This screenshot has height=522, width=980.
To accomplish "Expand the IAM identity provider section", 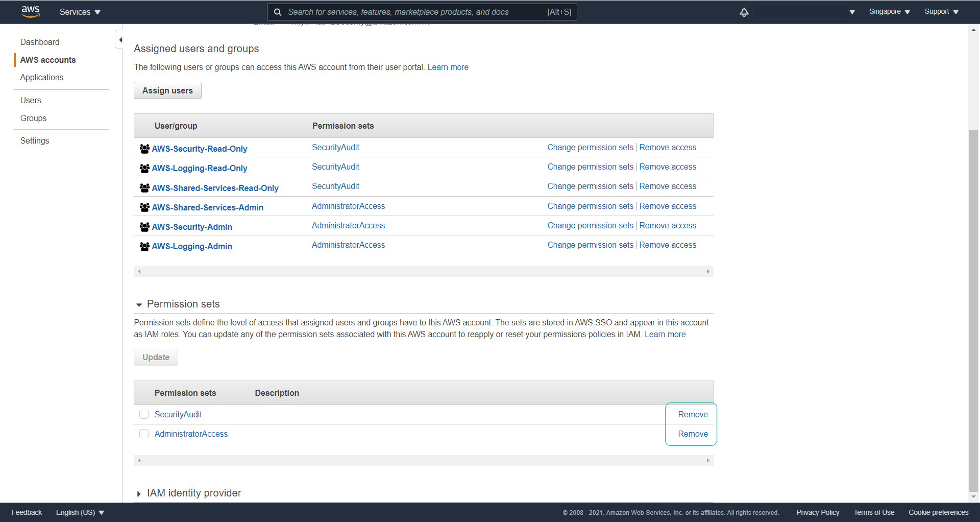I will (x=139, y=494).
